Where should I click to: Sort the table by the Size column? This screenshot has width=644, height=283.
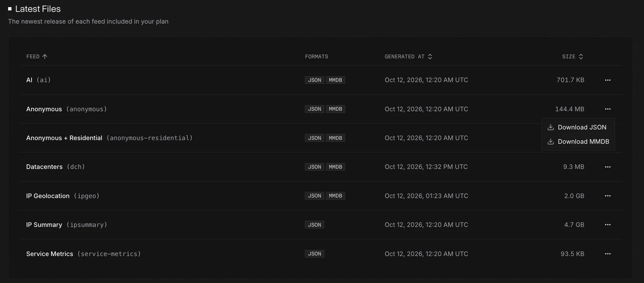coord(572,57)
